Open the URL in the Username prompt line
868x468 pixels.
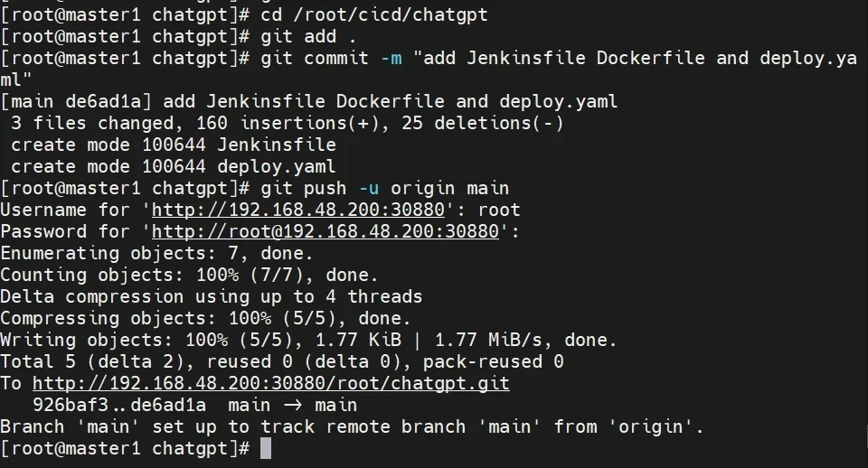tap(298, 210)
